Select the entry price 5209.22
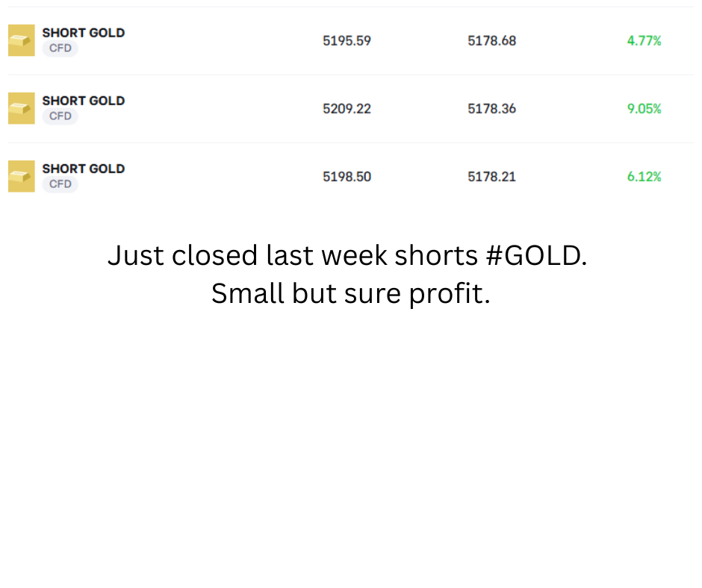 [x=347, y=109]
